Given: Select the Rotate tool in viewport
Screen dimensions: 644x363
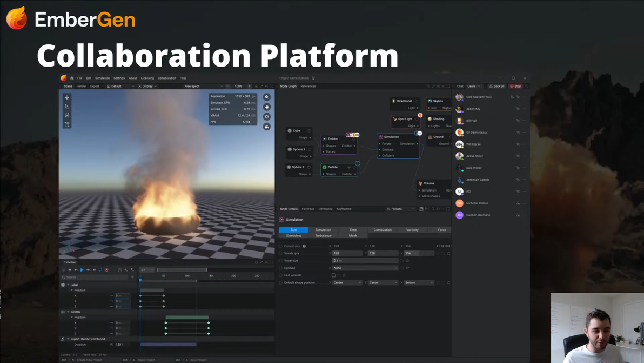Looking at the screenshot, I should [x=67, y=115].
